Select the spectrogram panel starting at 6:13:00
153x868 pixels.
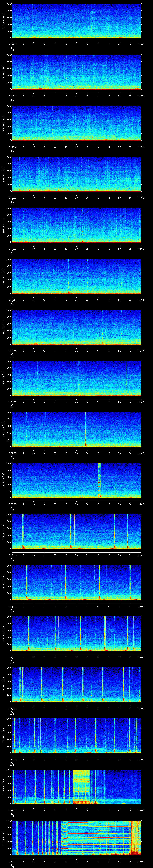[77, 21]
